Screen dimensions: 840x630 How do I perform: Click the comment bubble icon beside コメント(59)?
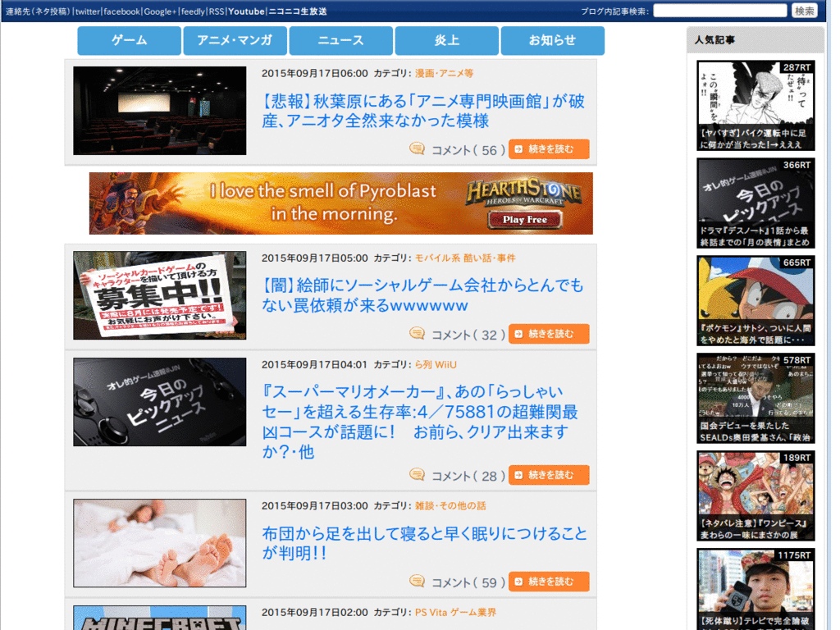417,581
